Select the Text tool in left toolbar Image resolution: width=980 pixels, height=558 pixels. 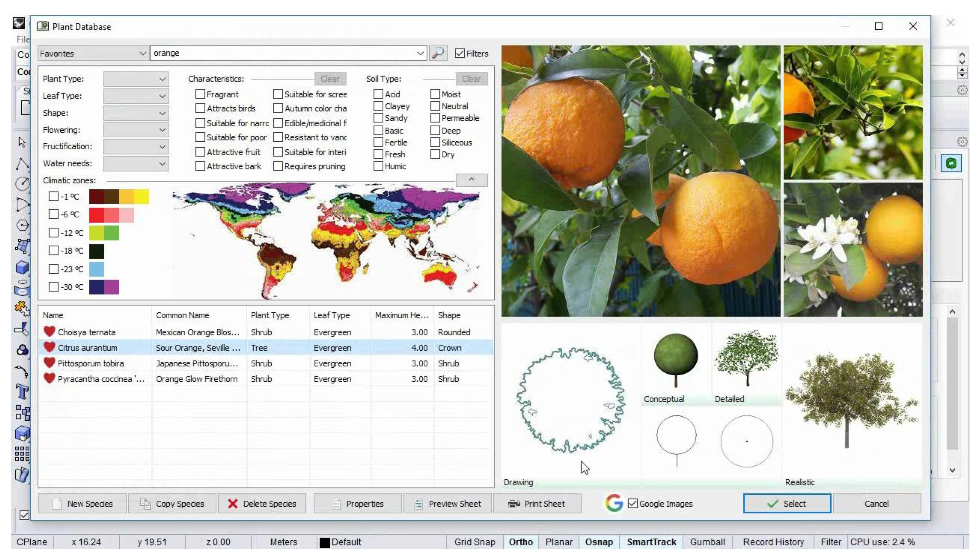pos(22,392)
